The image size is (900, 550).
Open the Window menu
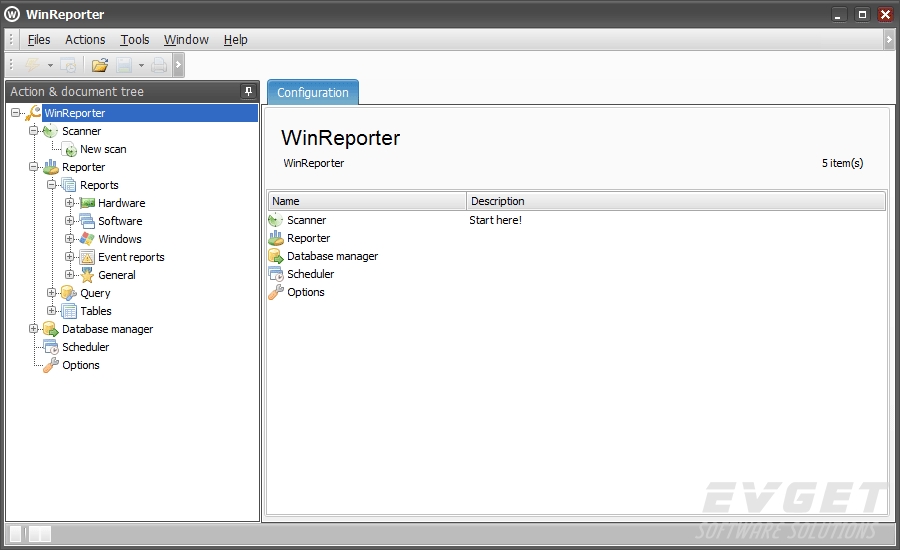click(x=186, y=40)
